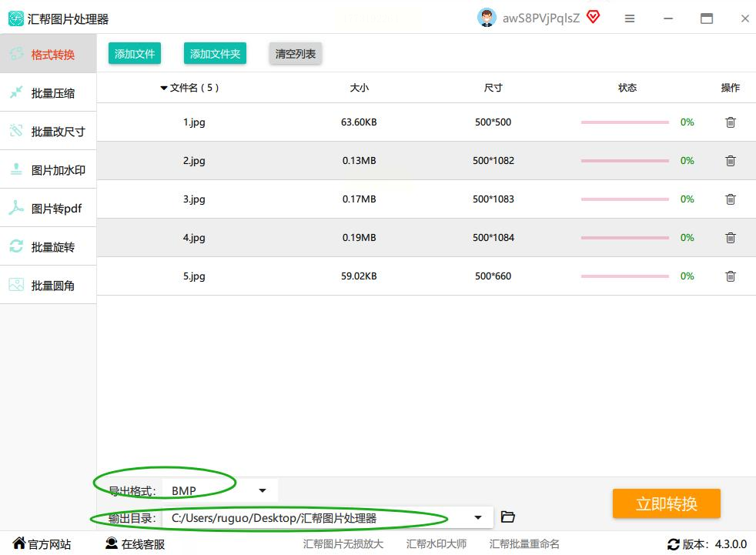Open the 汇帮批量重命名 link
Image resolution: width=756 pixels, height=555 pixels.
click(524, 544)
